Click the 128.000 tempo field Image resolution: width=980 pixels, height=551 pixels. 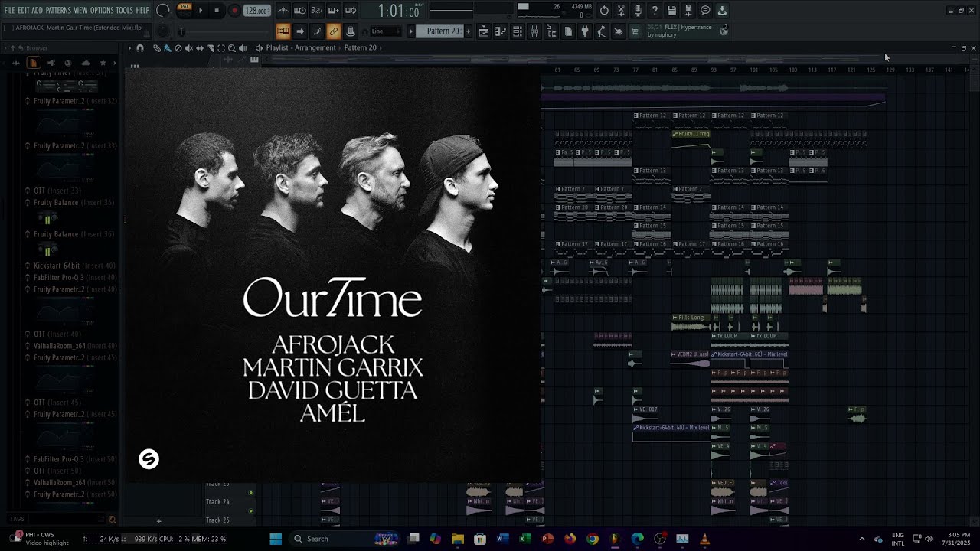tap(256, 11)
